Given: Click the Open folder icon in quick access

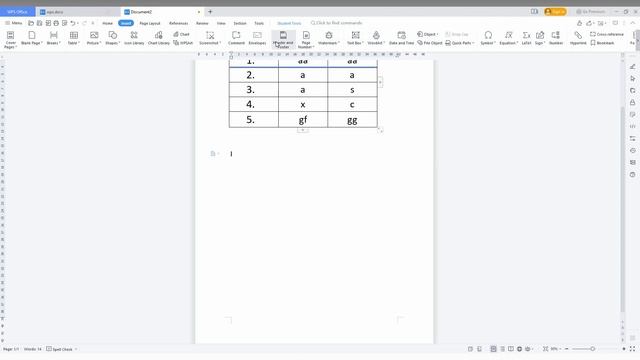Looking at the screenshot, I should click(31, 23).
